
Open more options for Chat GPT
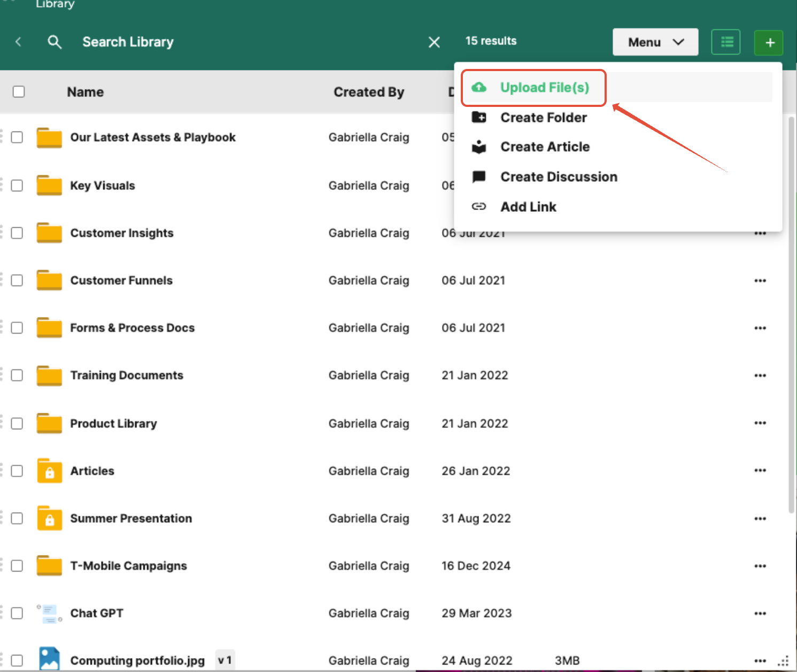pyautogui.click(x=760, y=613)
